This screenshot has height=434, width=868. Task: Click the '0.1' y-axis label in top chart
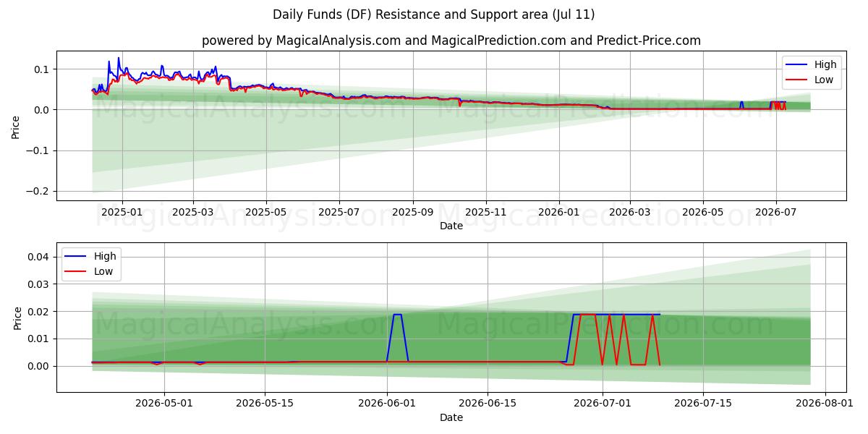(x=43, y=69)
